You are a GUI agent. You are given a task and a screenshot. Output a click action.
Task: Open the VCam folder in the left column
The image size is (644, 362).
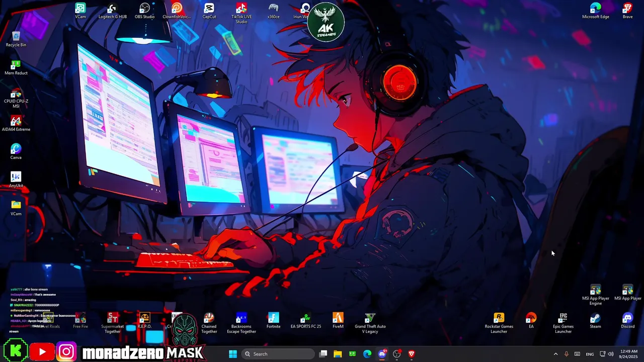(16, 208)
